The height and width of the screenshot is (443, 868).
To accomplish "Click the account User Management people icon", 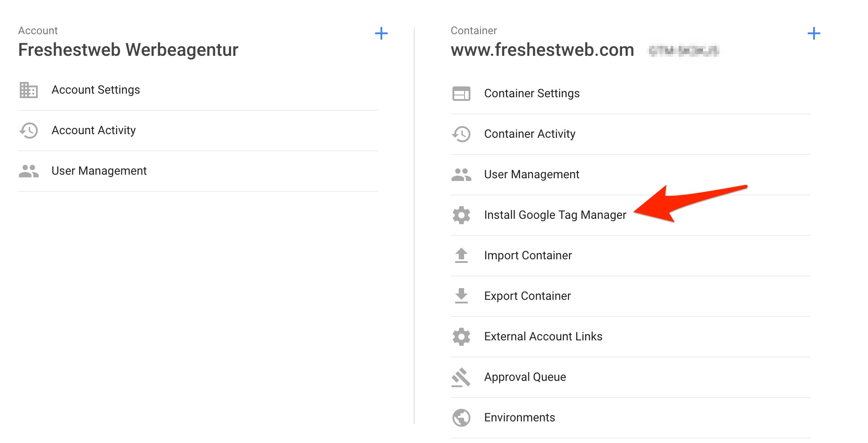I will pos(29,171).
